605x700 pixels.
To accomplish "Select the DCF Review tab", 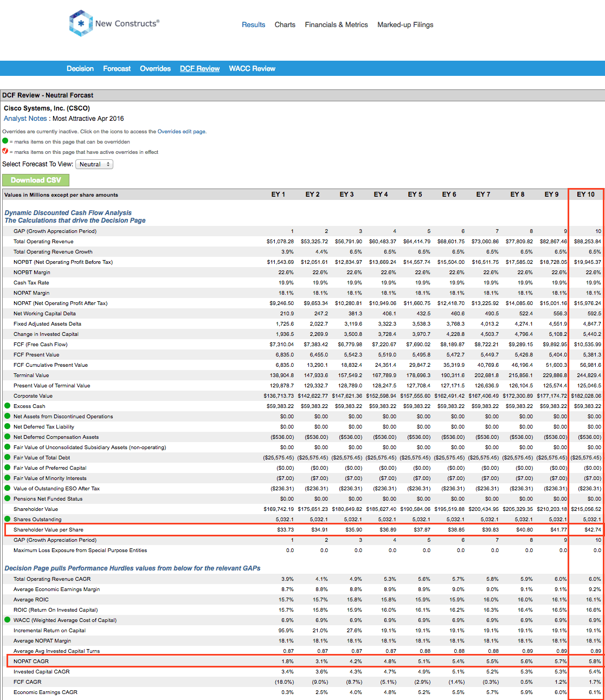I will click(200, 69).
